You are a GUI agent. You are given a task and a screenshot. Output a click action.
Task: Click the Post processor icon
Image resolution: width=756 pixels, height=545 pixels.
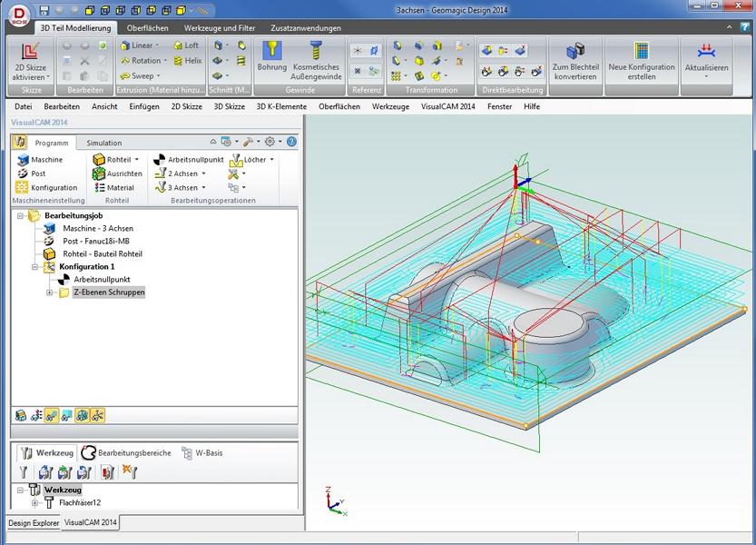[x=23, y=173]
